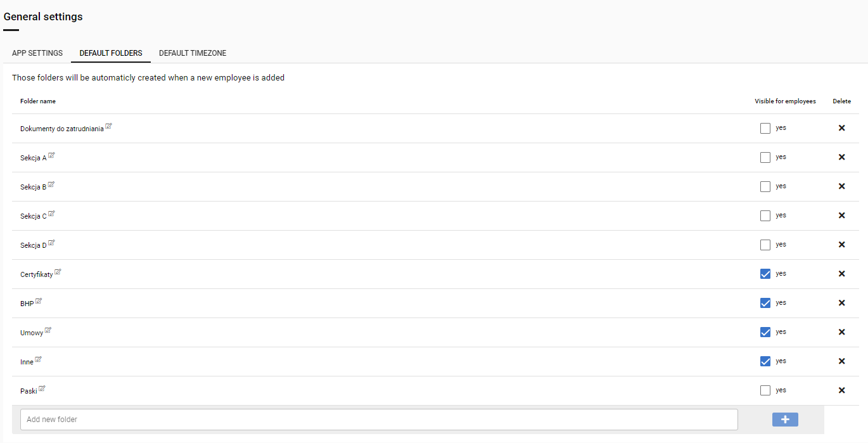868x443 pixels.
Task: Click the edit icon beside Sekcja C
Action: pyautogui.click(x=51, y=214)
